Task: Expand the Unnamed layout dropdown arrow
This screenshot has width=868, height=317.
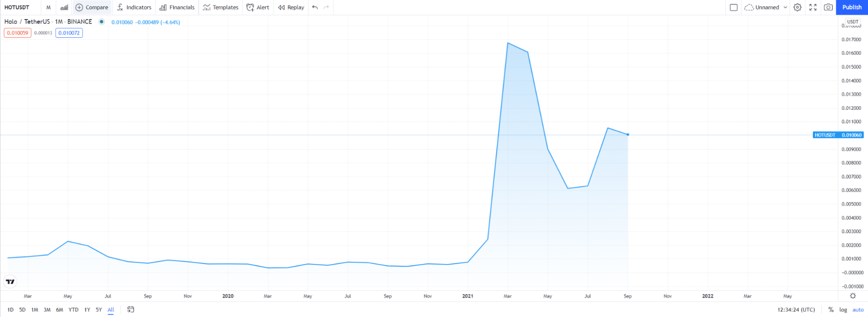Action: tap(785, 7)
